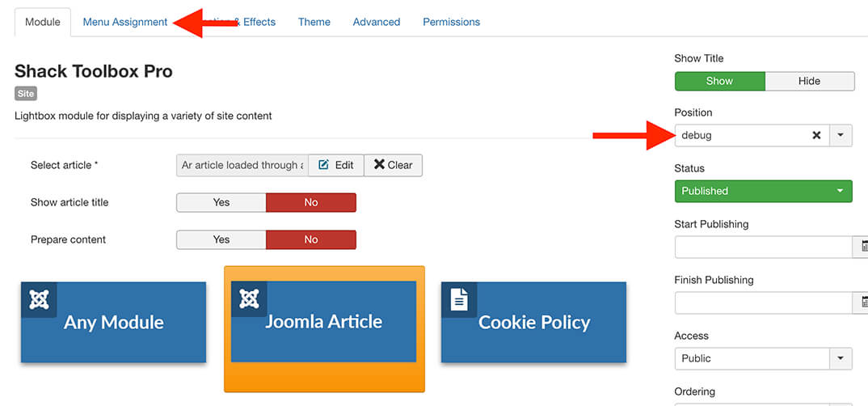Click Edit for the selected article
Screen dimensions: 868x406
[336, 165]
